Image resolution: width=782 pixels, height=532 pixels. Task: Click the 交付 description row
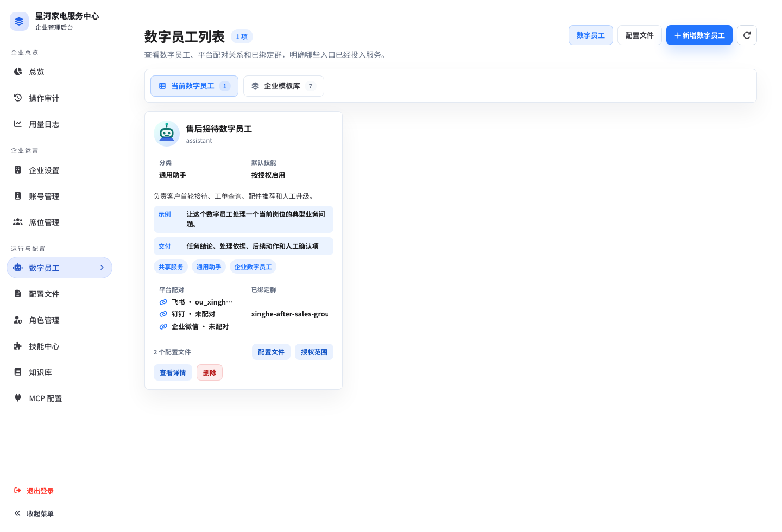[x=243, y=246]
